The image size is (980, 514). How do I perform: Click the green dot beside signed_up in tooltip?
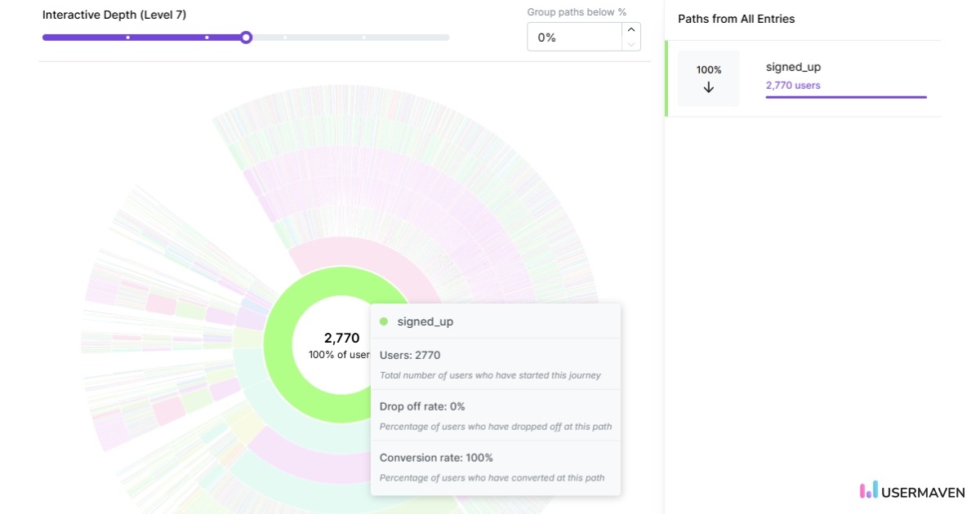pyautogui.click(x=384, y=321)
